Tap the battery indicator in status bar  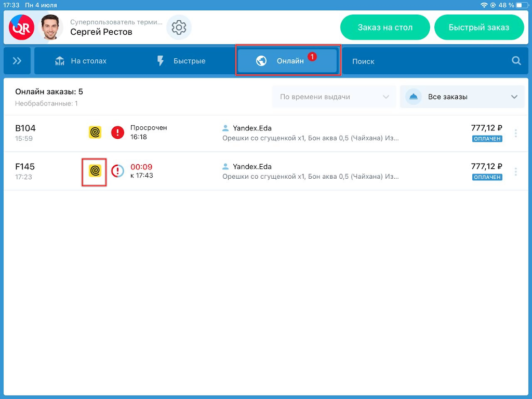click(523, 5)
